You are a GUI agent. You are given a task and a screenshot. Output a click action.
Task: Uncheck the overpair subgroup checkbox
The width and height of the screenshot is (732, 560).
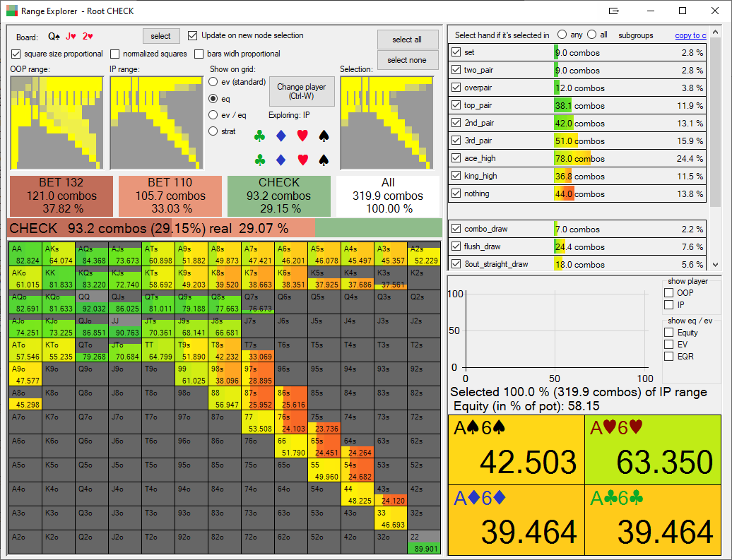pyautogui.click(x=456, y=88)
